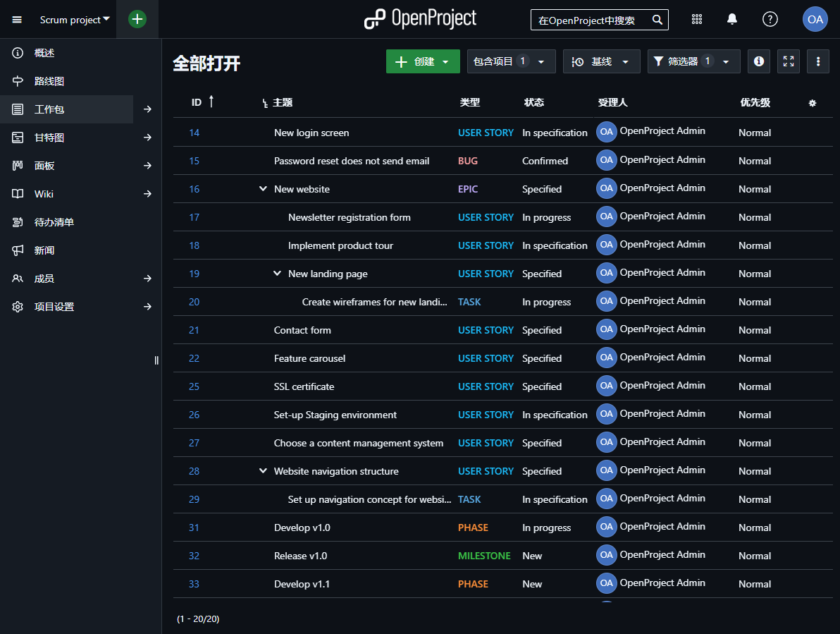Open the Wiki submenu arrow

(x=147, y=194)
